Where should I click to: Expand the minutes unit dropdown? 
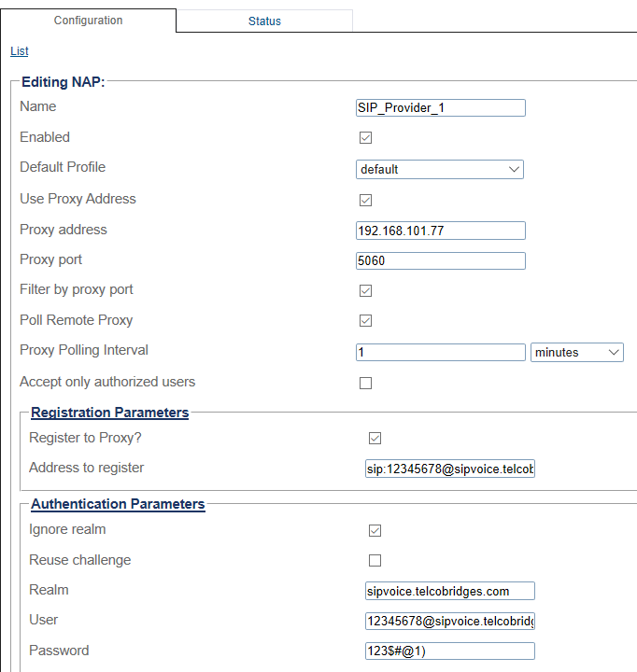[576, 352]
